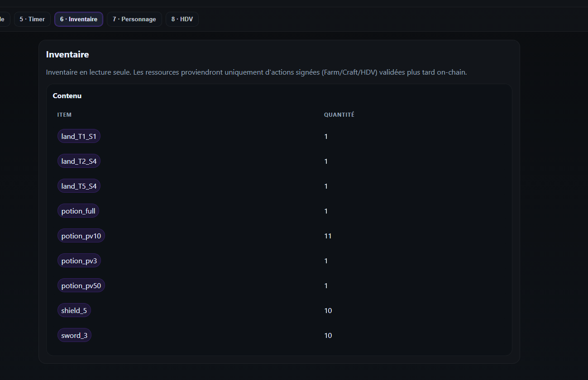Image resolution: width=588 pixels, height=380 pixels.
Task: Click quantity 11 in potion_pv10 row
Action: click(x=328, y=236)
